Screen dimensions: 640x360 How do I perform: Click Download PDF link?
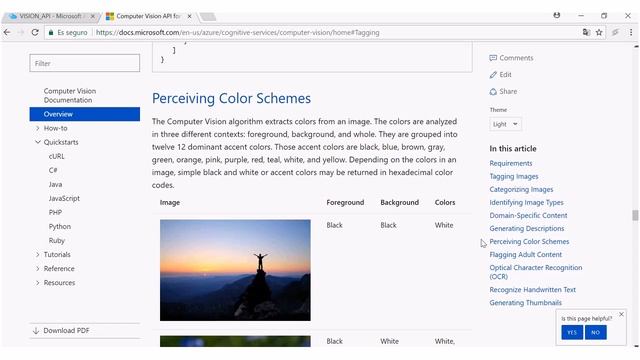[x=66, y=331]
